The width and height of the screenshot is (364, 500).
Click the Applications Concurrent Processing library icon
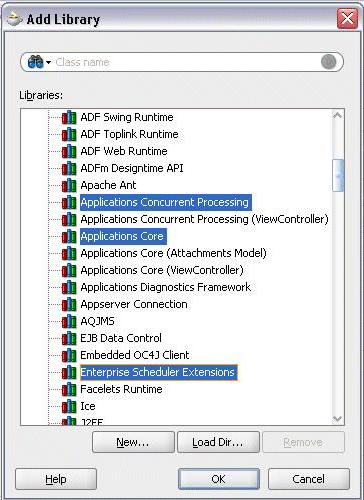[x=69, y=202]
